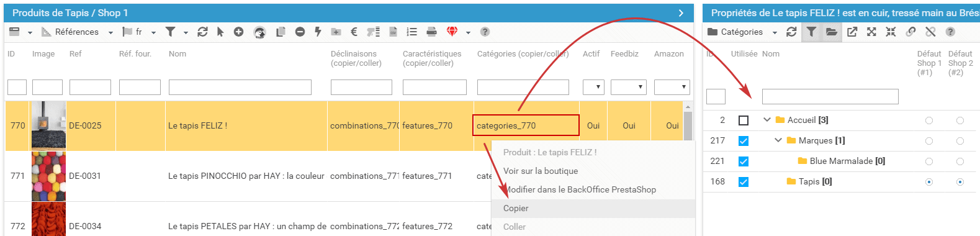Click the euro price icon
The image size is (980, 236).
[354, 32]
